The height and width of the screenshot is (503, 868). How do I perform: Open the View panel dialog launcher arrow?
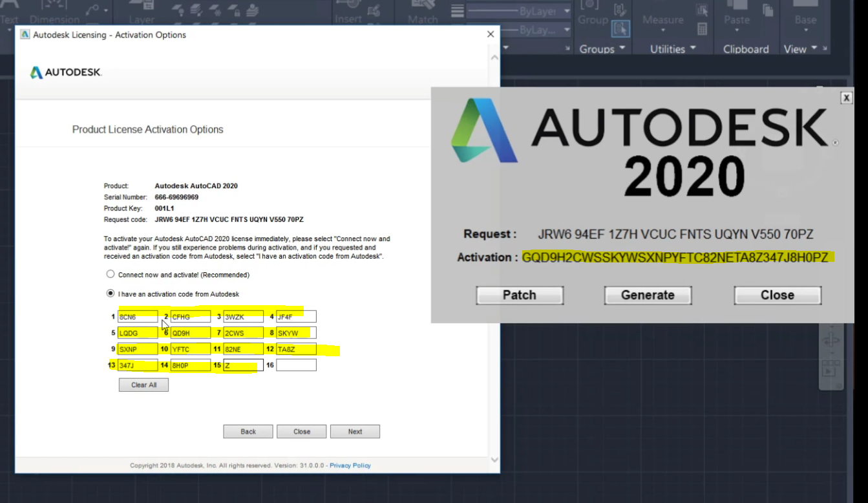[x=825, y=49]
